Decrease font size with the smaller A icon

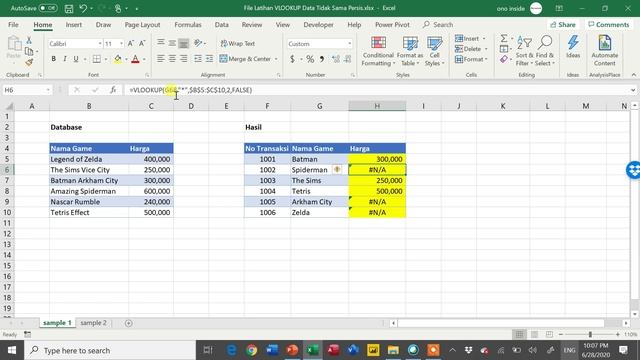pos(142,43)
